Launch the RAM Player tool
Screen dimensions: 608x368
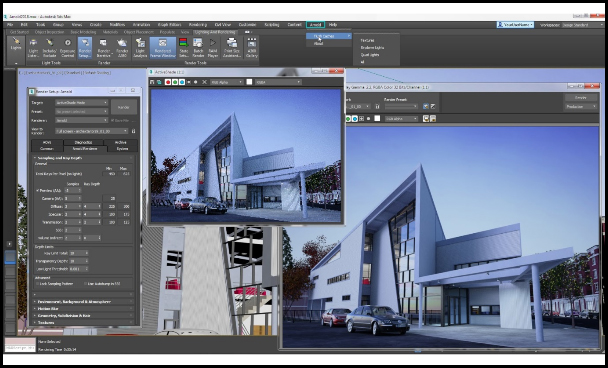213,48
